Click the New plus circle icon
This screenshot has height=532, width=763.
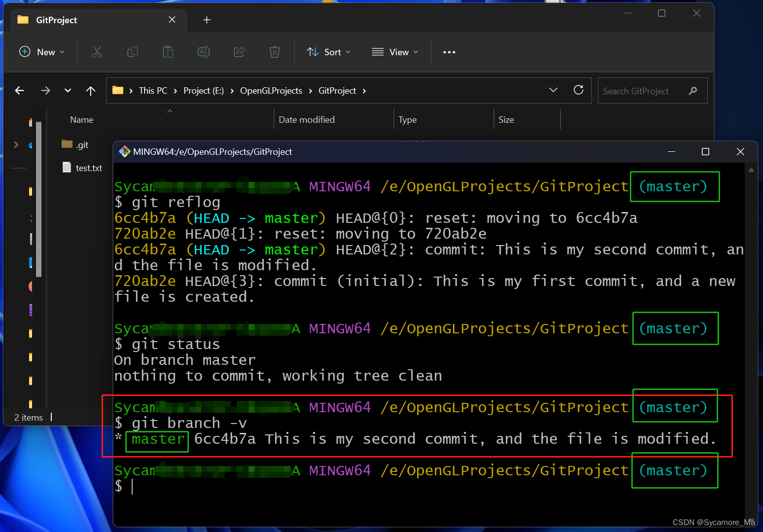point(25,51)
